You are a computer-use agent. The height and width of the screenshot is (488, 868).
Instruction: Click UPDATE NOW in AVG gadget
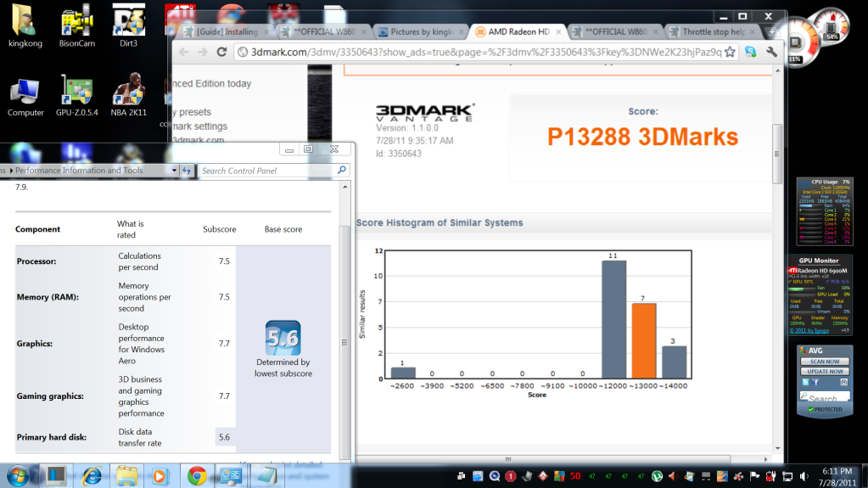click(x=824, y=372)
